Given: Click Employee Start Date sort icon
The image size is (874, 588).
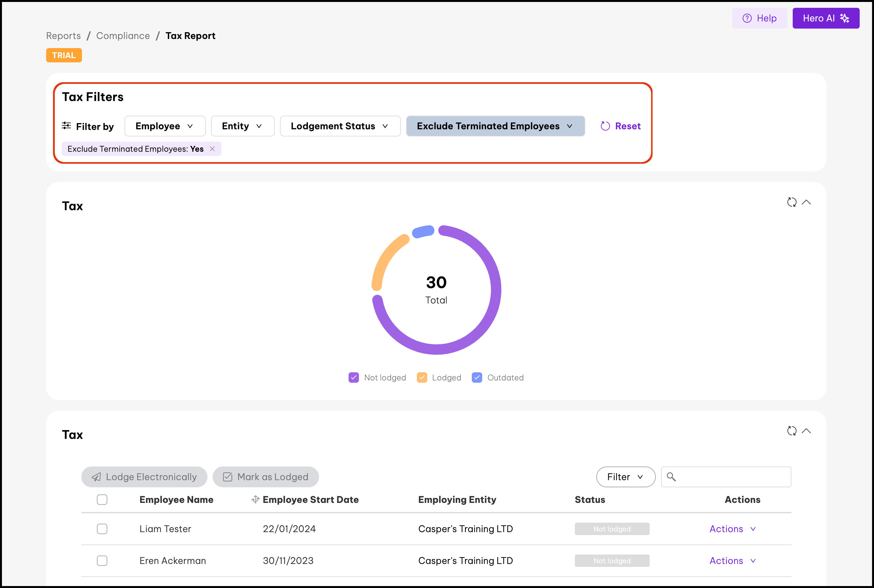Looking at the screenshot, I should pos(256,500).
